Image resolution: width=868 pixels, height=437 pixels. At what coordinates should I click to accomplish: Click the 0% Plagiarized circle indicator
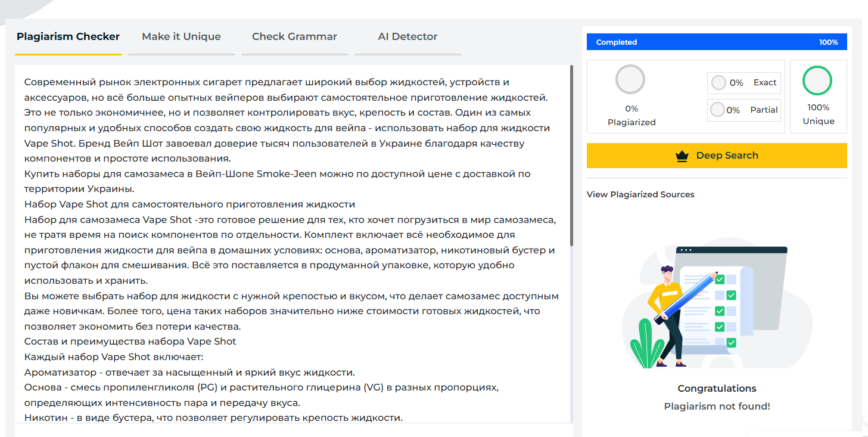tap(630, 80)
